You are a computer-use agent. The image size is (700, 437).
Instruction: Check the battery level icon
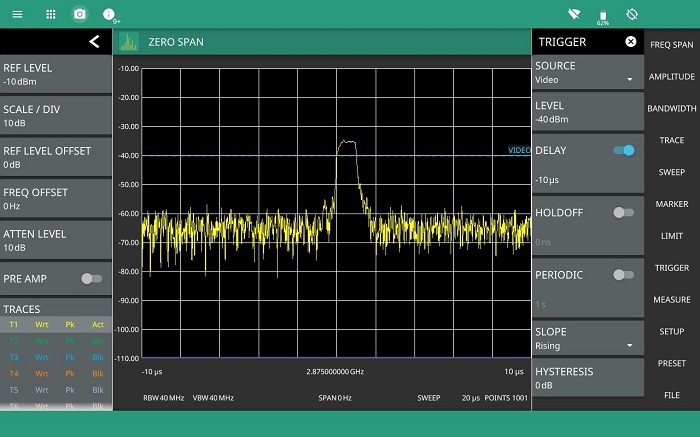pyautogui.click(x=603, y=17)
